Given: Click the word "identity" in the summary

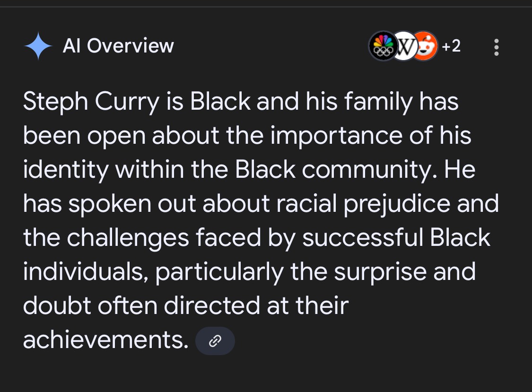Looking at the screenshot, I should 66,170.
